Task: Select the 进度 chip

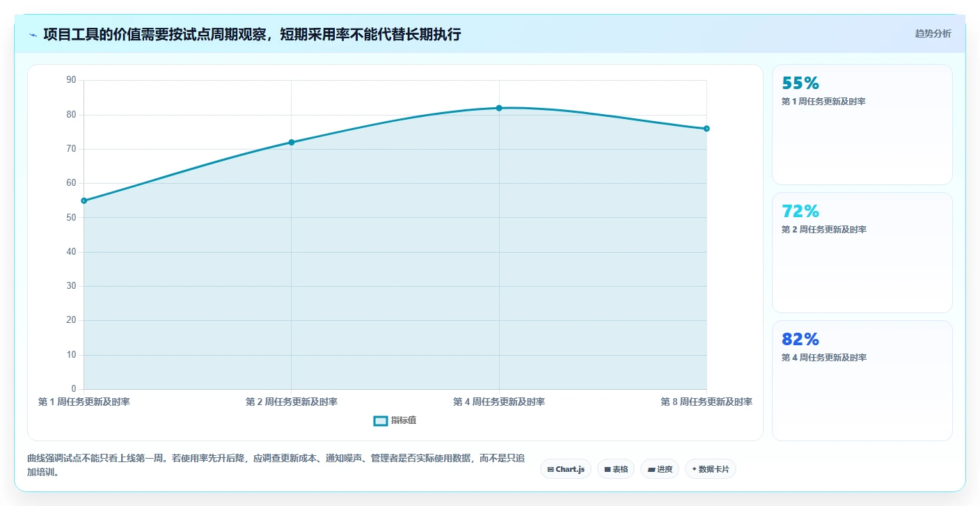Action: 660,469
